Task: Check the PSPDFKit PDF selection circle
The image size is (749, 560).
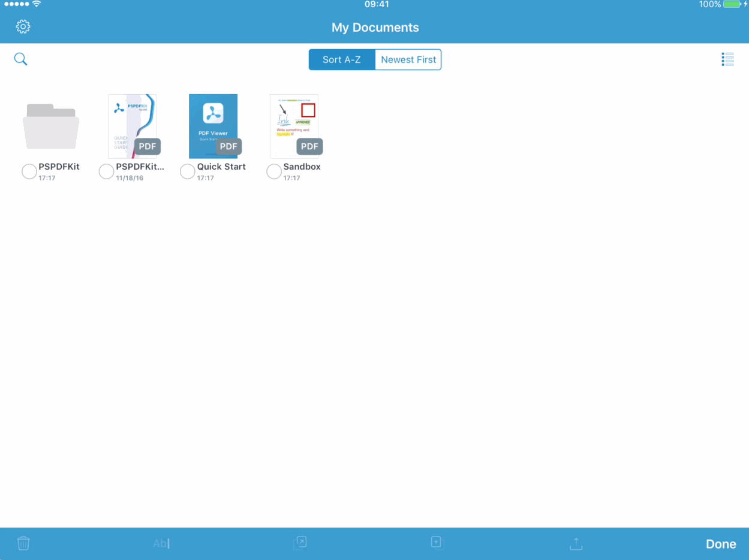Action: click(106, 171)
